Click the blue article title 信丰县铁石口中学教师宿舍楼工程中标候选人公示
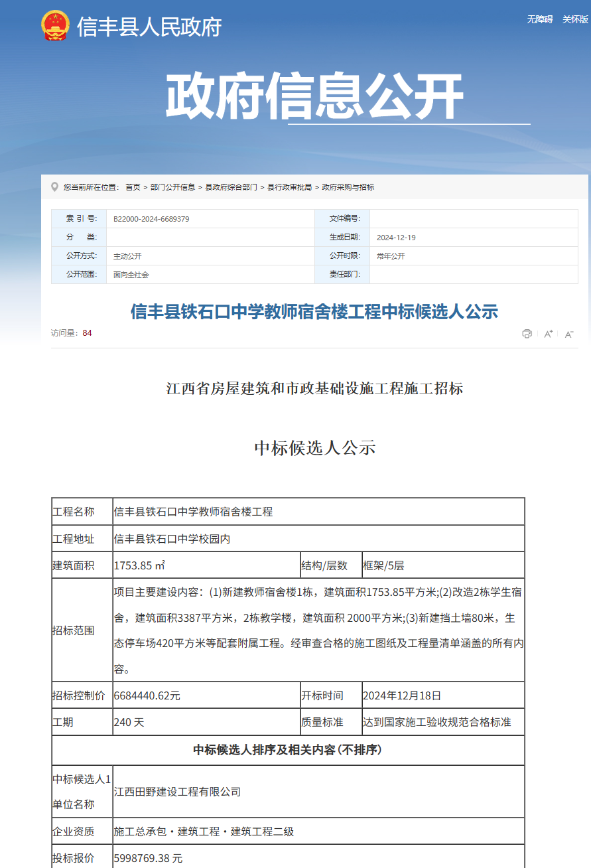 pyautogui.click(x=314, y=311)
